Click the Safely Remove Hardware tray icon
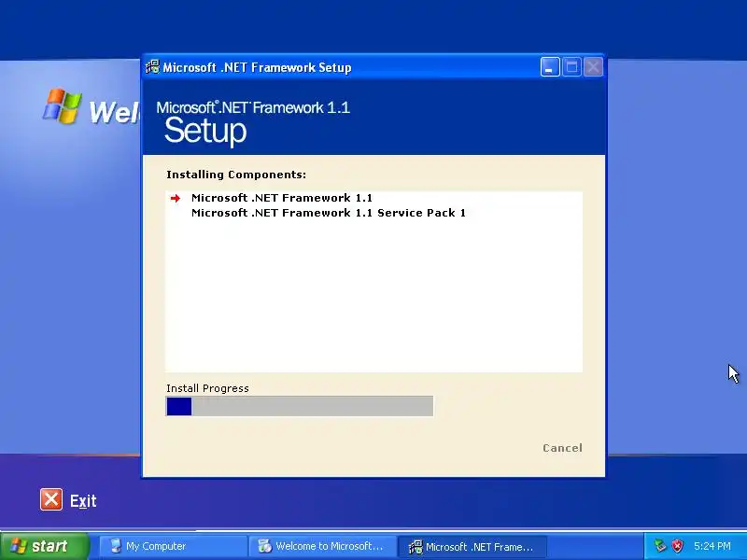 click(660, 546)
